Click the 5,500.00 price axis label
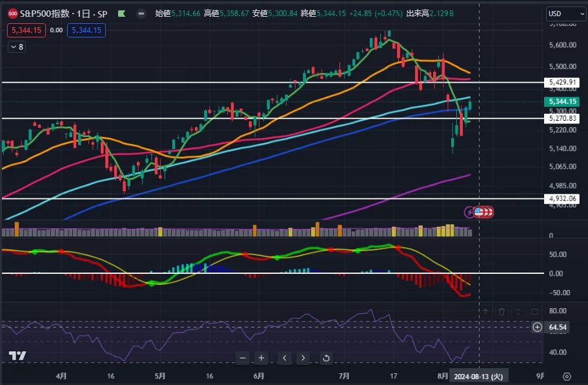588x385 pixels. pyautogui.click(x=562, y=67)
